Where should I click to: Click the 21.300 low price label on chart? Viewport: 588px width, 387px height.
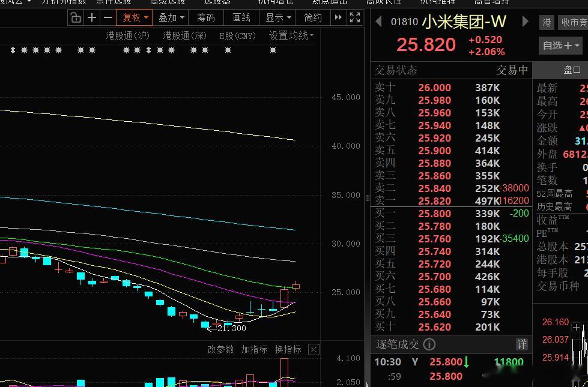[231, 329]
